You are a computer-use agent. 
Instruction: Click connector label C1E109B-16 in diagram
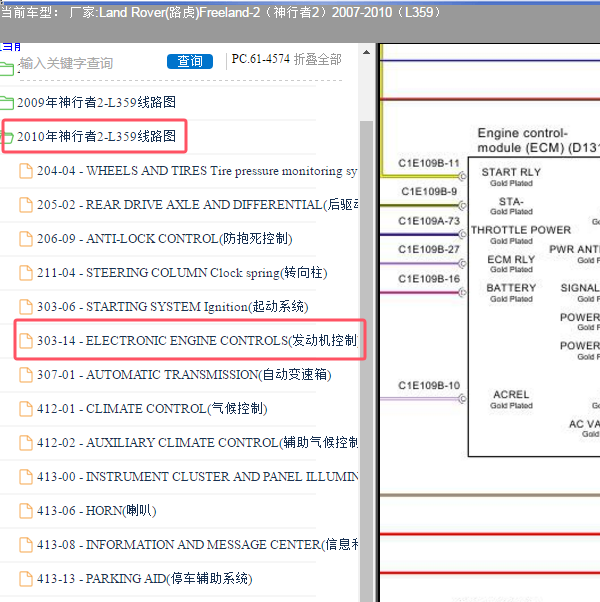(x=429, y=279)
